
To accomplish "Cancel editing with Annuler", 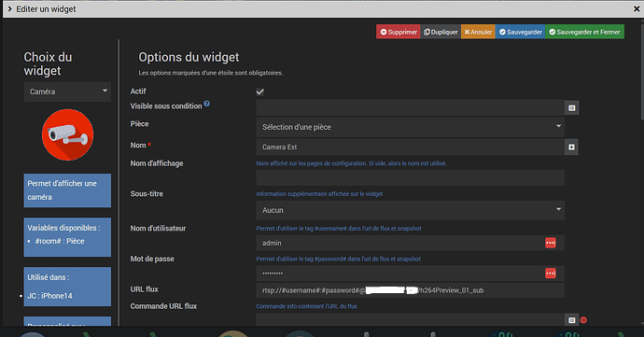I will coord(478,32).
